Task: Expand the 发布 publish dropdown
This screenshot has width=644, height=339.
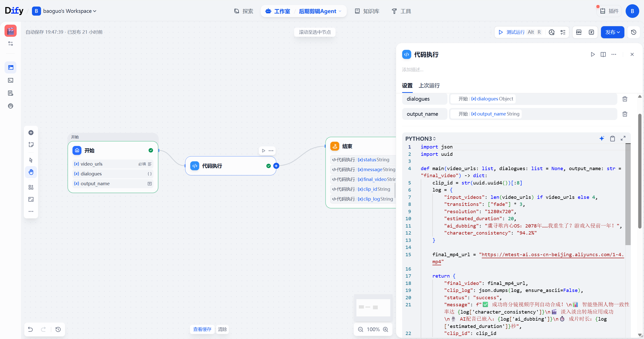Action: [612, 32]
